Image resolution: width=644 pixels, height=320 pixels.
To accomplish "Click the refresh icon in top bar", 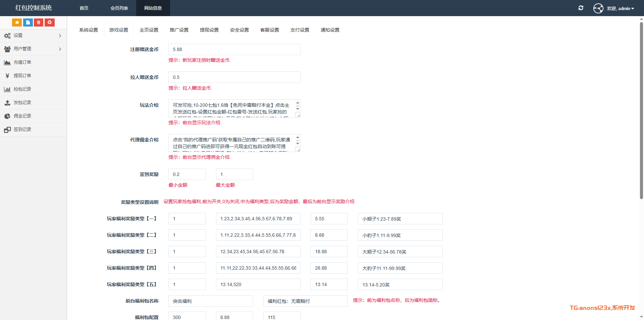I will pos(581,8).
